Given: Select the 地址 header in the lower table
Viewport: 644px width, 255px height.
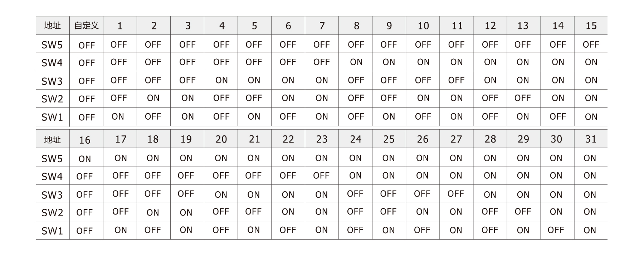Looking at the screenshot, I should pos(52,140).
